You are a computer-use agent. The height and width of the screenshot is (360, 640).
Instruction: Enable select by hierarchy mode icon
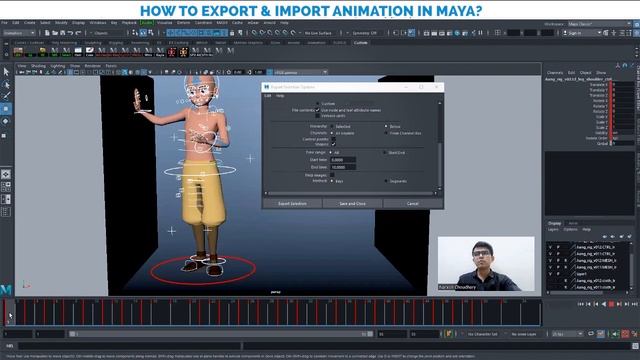coord(136,33)
